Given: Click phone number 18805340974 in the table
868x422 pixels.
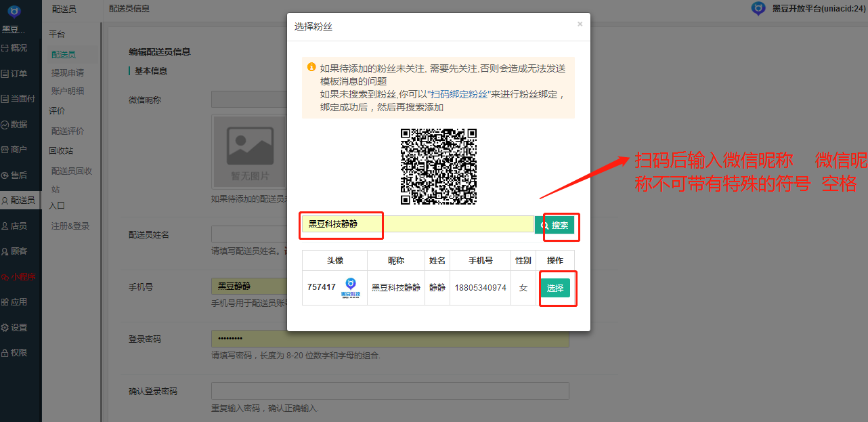Looking at the screenshot, I should tap(481, 287).
